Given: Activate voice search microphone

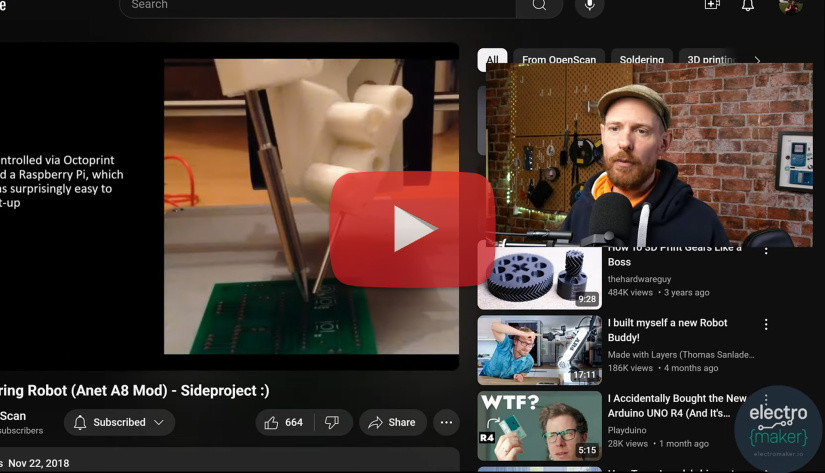Looking at the screenshot, I should [x=589, y=6].
